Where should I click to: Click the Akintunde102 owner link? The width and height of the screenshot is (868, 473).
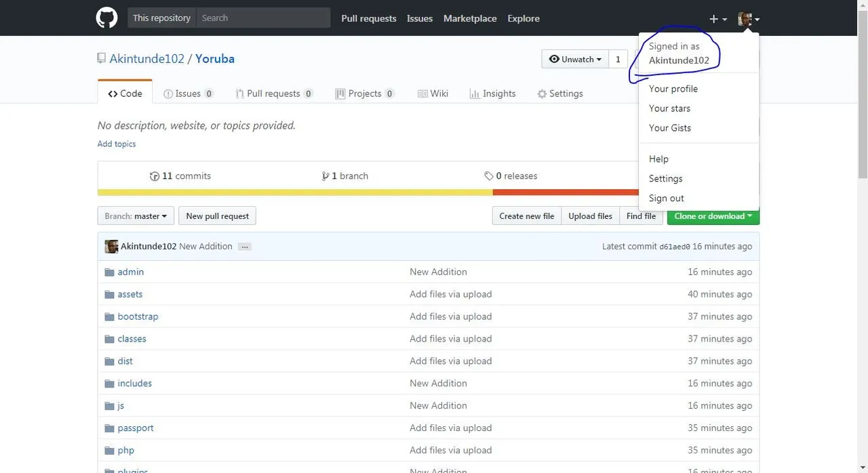147,59
